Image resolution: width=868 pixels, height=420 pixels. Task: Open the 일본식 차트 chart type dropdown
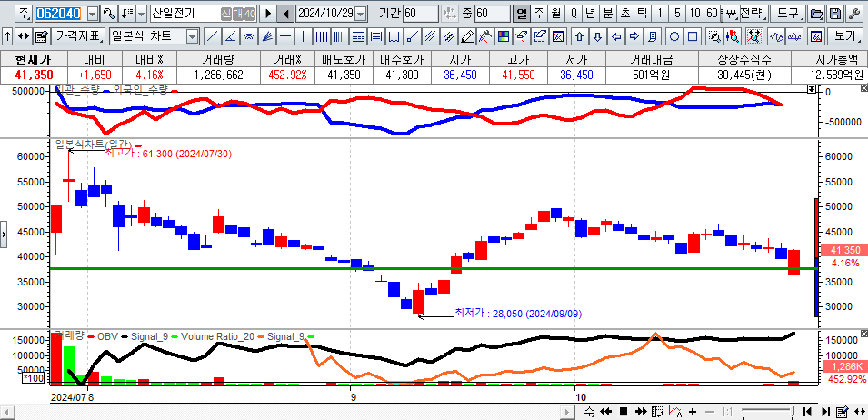point(192,37)
